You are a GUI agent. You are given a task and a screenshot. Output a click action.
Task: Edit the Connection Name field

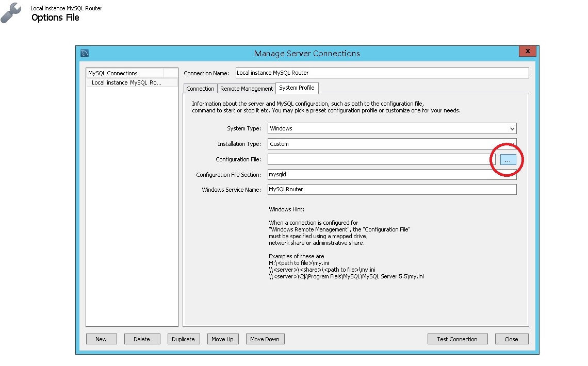click(x=382, y=73)
